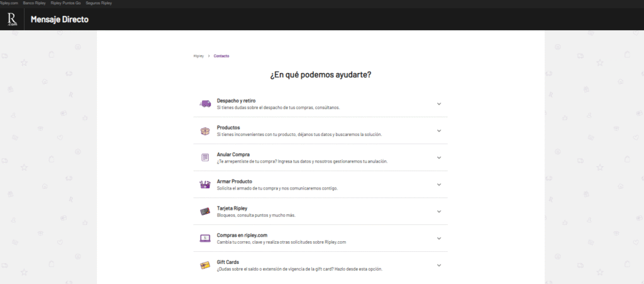The image size is (644, 284).
Task: Open Ripley.com in the top bar
Action: click(9, 3)
